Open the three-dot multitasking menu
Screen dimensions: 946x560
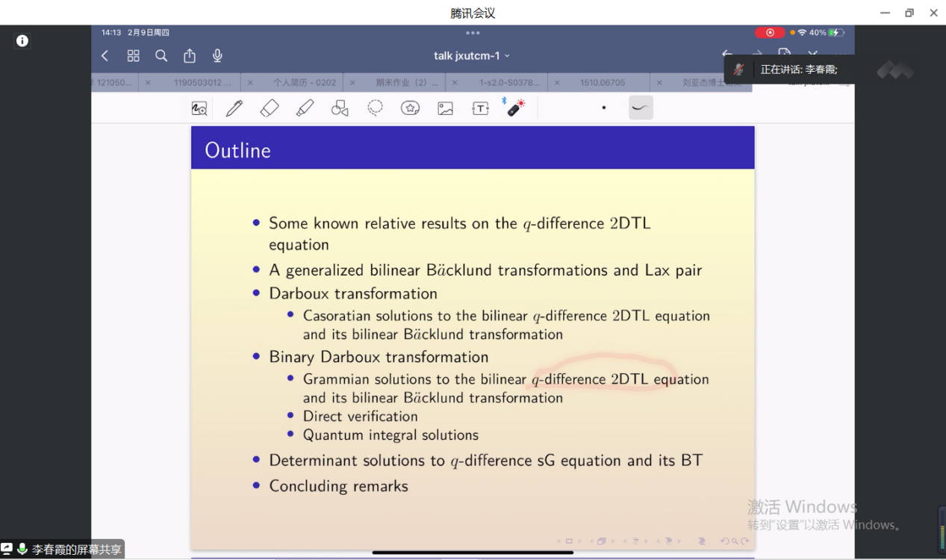(473, 33)
